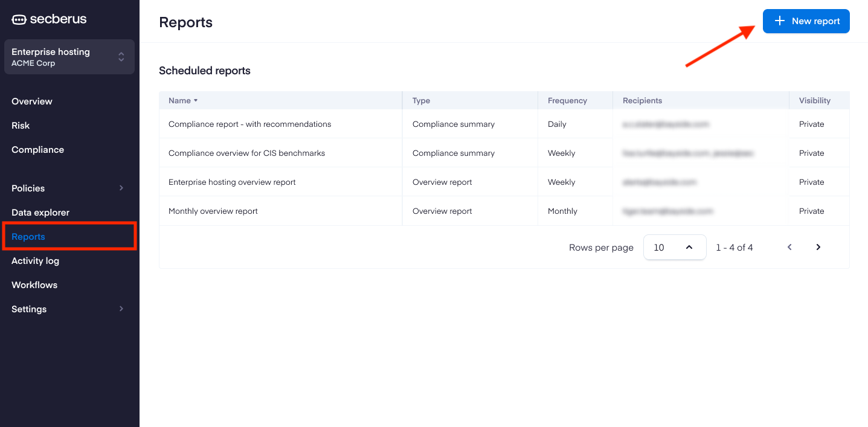The image size is (868, 427).
Task: Click the Visibility column header
Action: 815,101
